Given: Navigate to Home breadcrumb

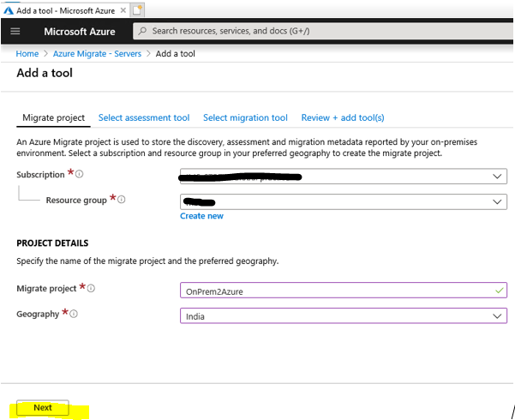Looking at the screenshot, I should [27, 53].
